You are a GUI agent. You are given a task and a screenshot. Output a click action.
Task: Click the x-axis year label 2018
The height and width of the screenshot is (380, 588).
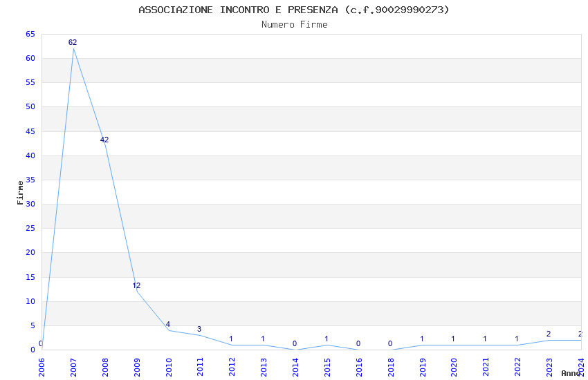pyautogui.click(x=391, y=368)
